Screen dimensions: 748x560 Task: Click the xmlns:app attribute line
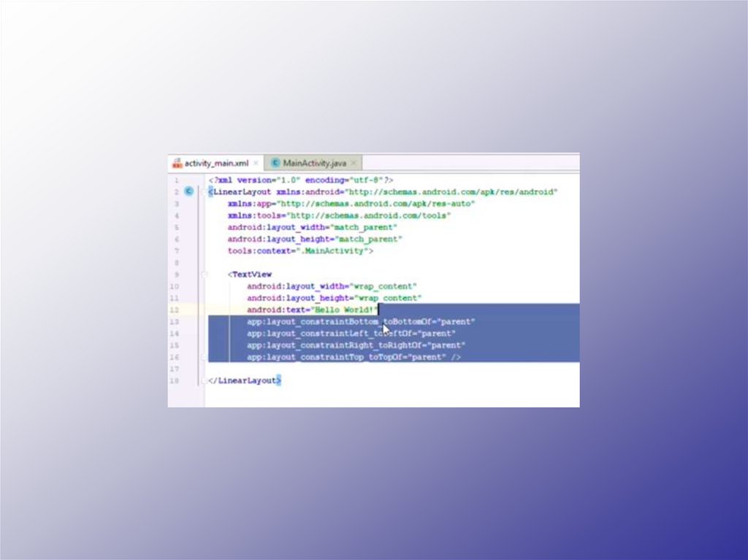coord(351,204)
